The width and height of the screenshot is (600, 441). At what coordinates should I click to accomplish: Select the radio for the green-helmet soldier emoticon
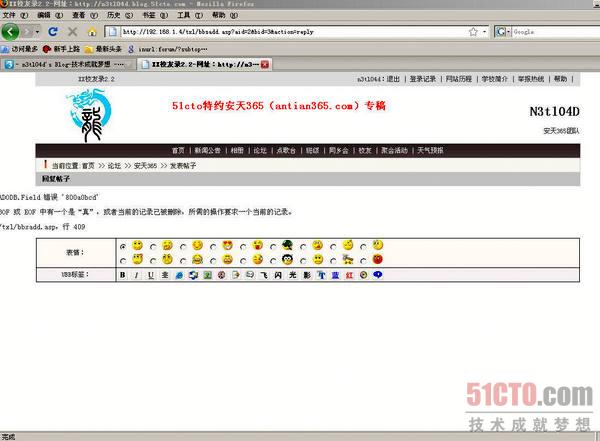(273, 247)
